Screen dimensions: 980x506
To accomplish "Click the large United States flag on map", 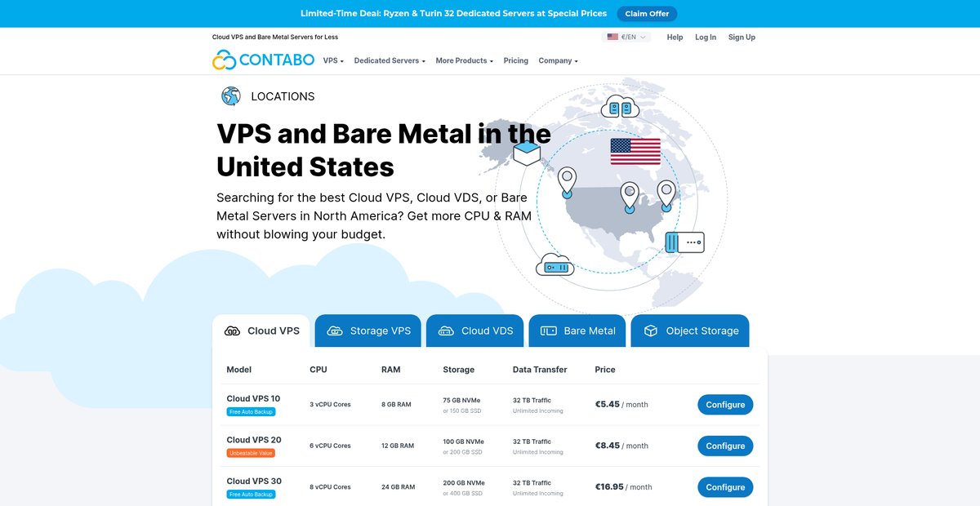I will pyautogui.click(x=635, y=152).
